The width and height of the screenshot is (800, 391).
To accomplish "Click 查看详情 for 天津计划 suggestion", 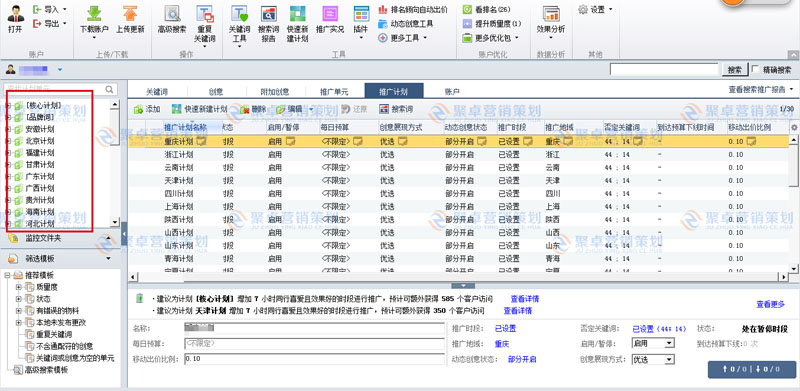I will (x=518, y=310).
